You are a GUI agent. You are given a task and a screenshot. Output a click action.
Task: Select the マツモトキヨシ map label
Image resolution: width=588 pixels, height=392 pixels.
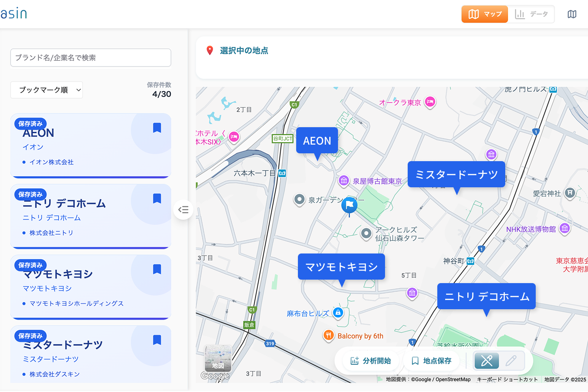coord(341,267)
